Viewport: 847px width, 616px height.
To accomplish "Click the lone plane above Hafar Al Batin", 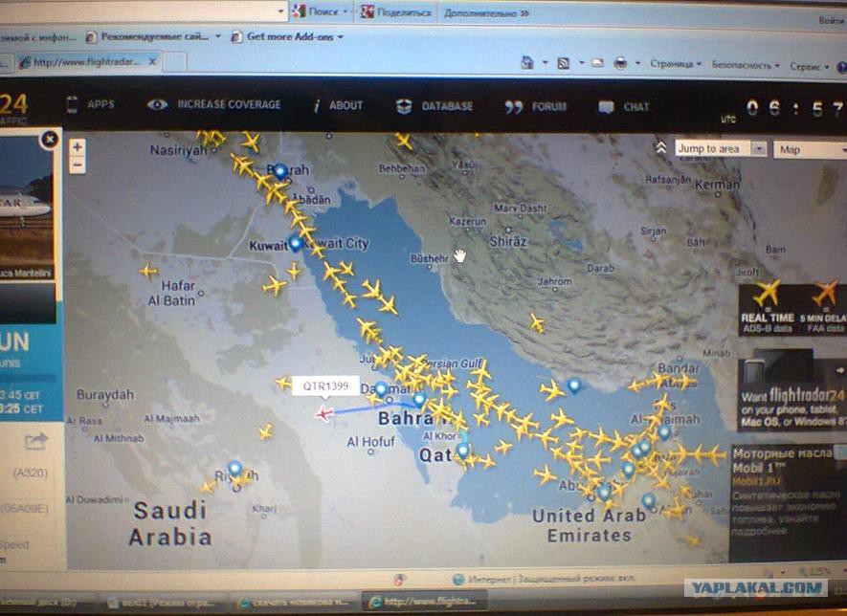I will click(148, 271).
